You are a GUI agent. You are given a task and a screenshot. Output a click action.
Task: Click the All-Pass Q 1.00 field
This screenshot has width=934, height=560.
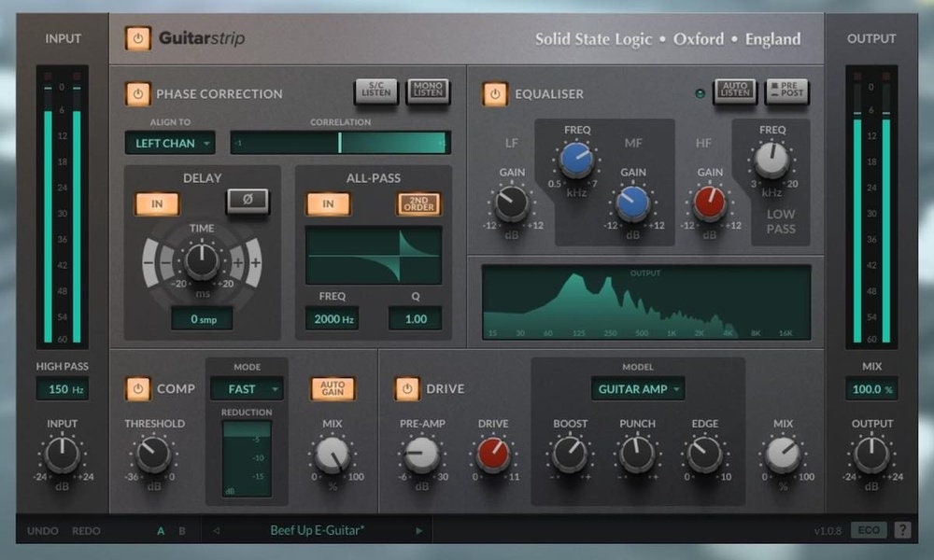(x=416, y=319)
